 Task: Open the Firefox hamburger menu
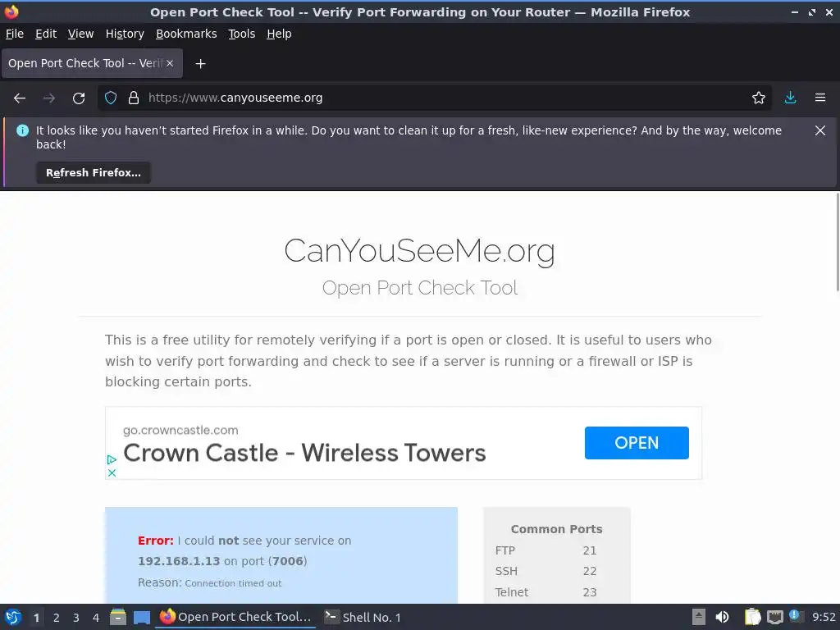tap(820, 98)
